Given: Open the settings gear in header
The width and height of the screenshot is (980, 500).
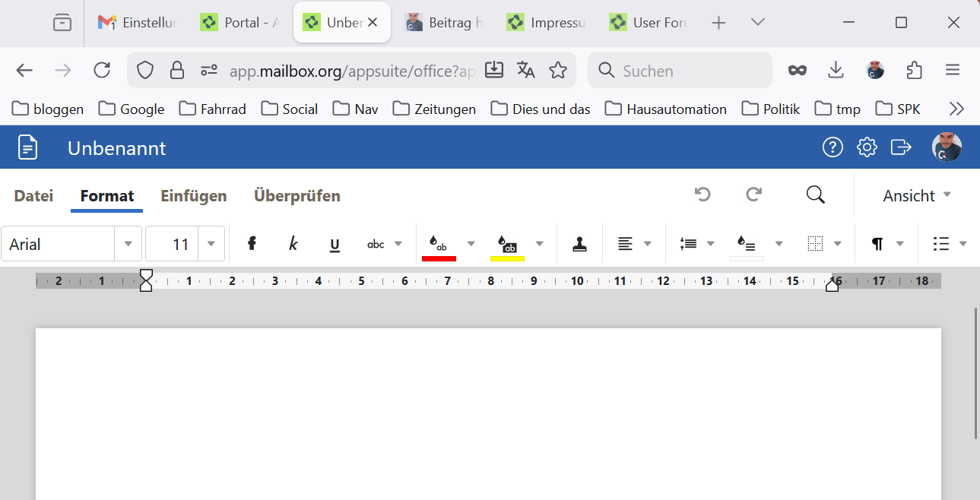Looking at the screenshot, I should pos(867,147).
